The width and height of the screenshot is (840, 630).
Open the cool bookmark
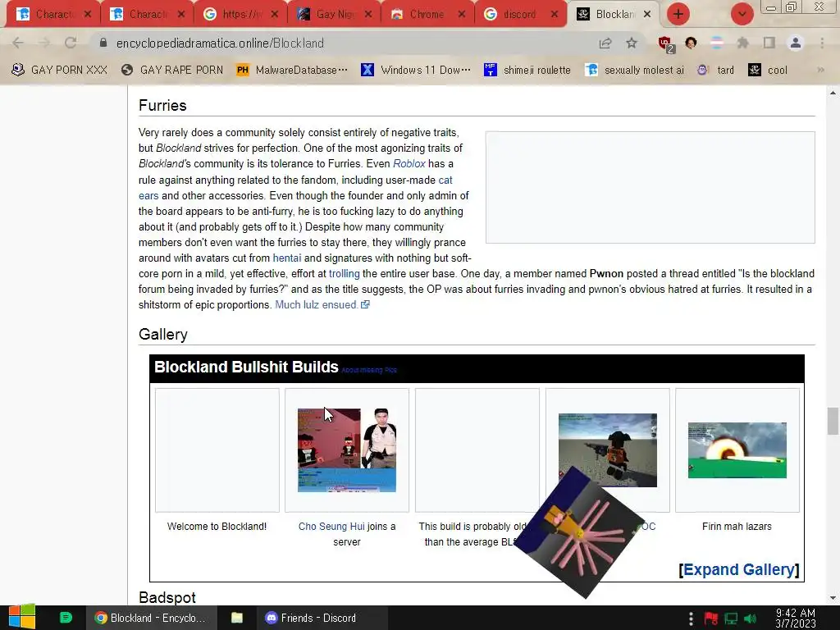768,70
